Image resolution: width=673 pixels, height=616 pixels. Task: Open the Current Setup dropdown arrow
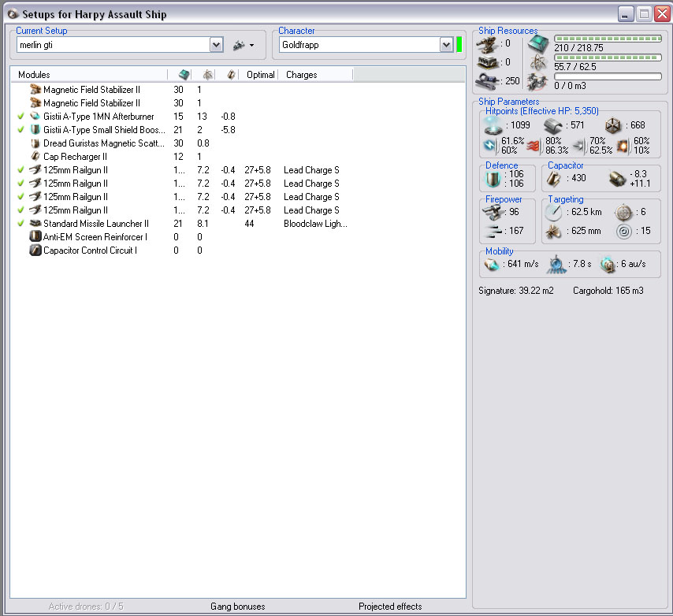[x=216, y=45]
